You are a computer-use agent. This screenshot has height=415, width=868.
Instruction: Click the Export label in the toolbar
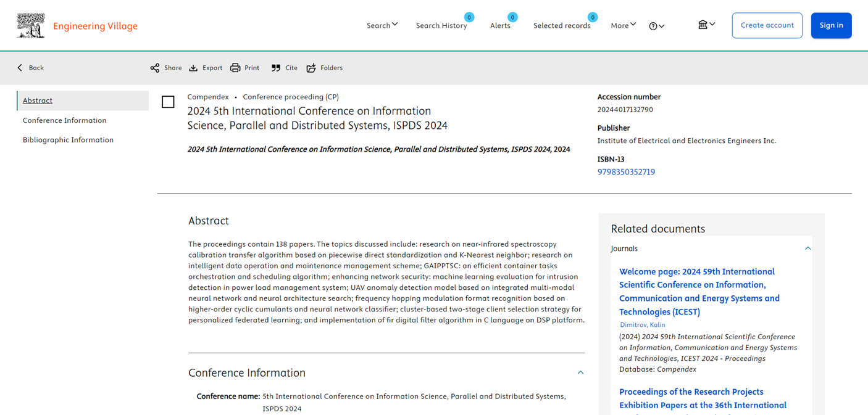click(x=212, y=68)
